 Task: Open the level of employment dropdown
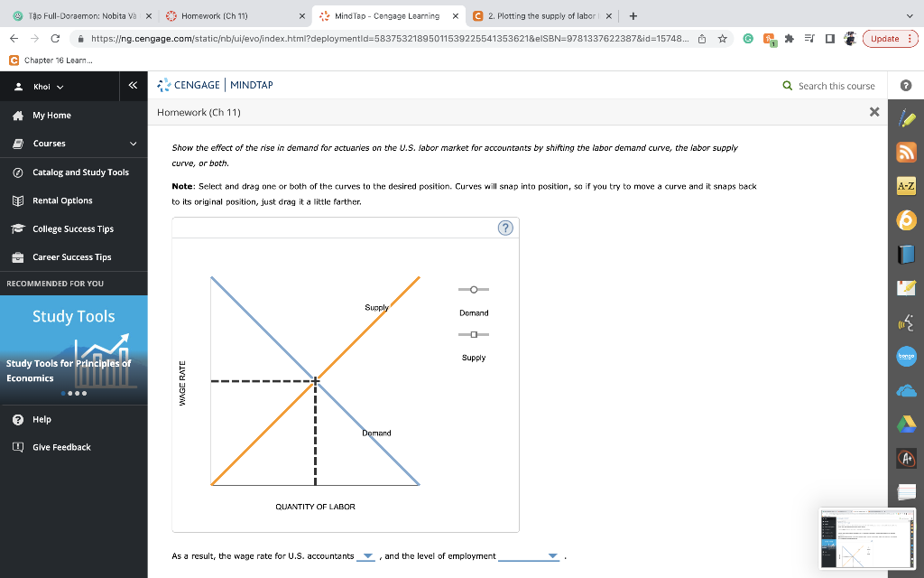[x=552, y=556]
